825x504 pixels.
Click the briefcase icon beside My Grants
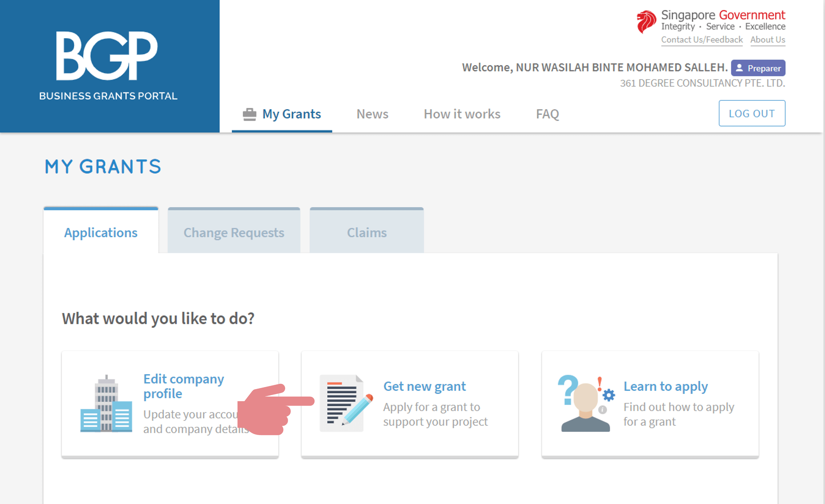pos(249,114)
